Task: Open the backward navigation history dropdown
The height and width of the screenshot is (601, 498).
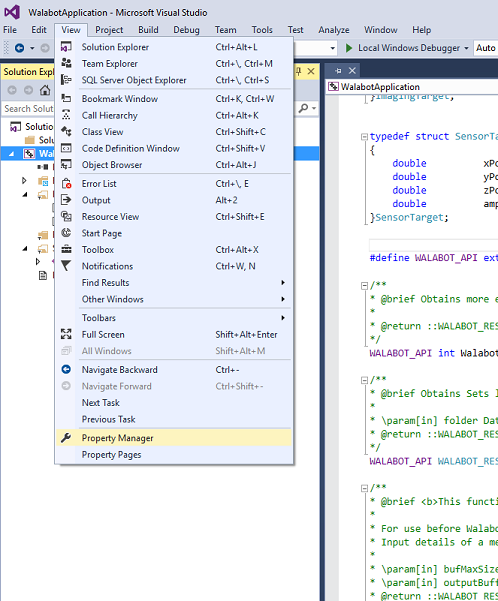Action: (x=32, y=48)
